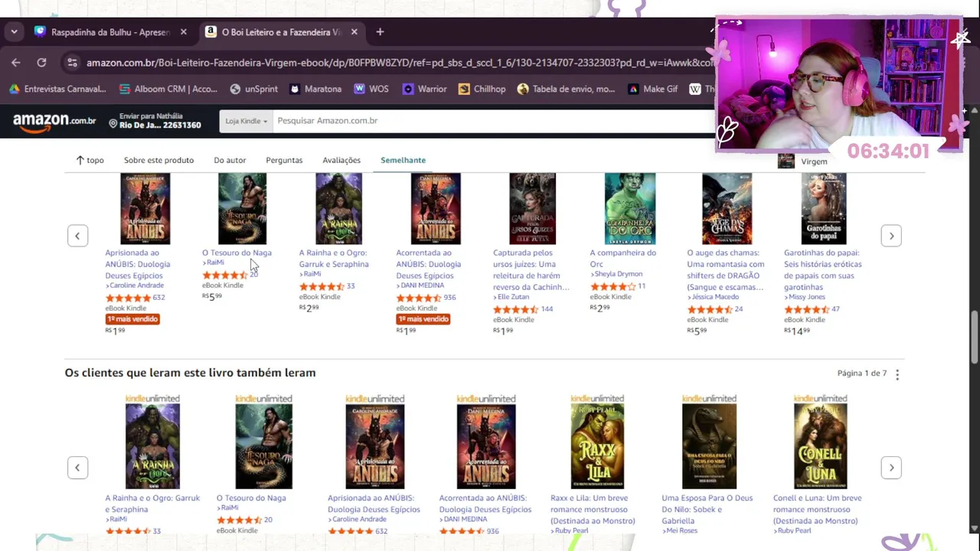Open O auge das chamas cover
980x551 pixels.
pyautogui.click(x=727, y=209)
